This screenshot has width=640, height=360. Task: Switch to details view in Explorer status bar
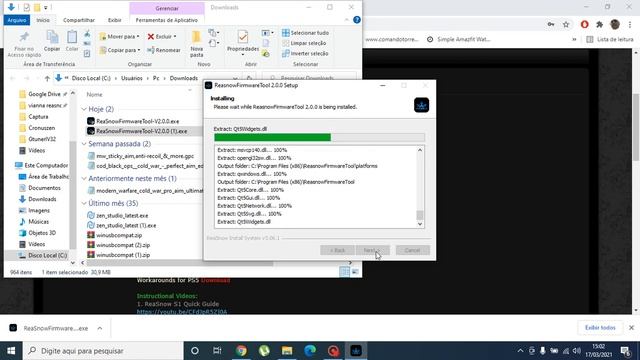[x=344, y=272]
